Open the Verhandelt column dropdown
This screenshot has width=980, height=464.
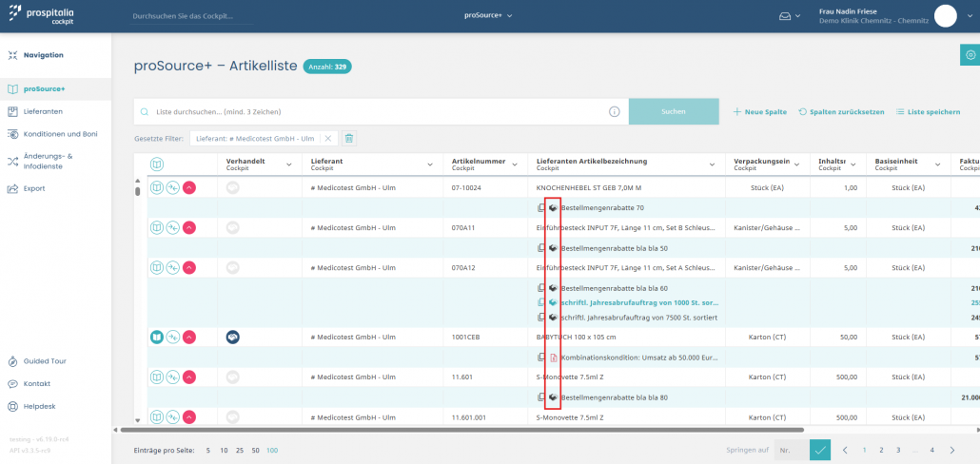[x=288, y=164]
